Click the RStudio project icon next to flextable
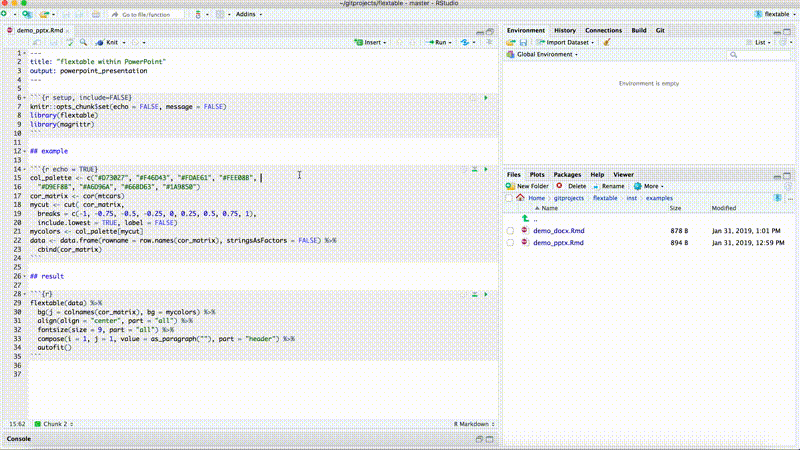 pos(758,14)
